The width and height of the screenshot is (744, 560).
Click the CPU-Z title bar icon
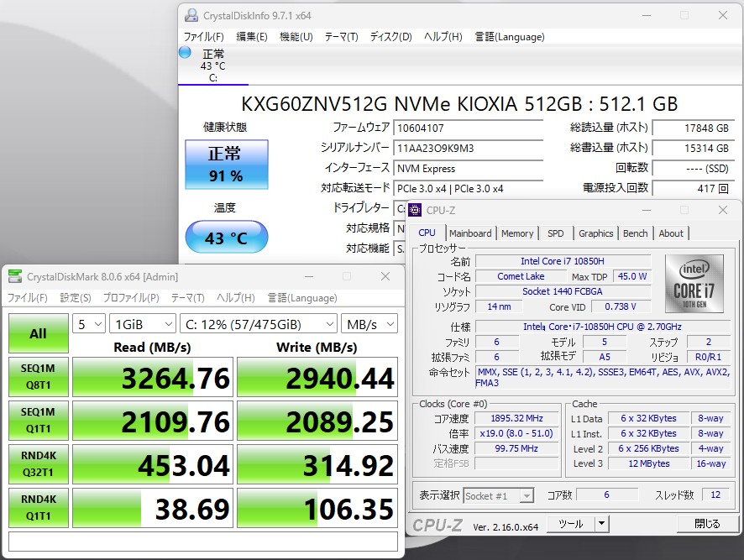416,210
